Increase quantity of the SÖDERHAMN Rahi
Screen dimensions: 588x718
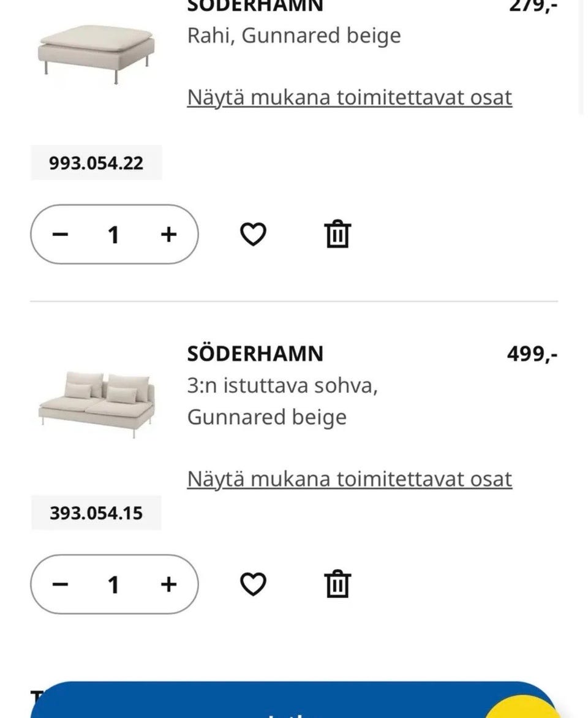(x=168, y=233)
